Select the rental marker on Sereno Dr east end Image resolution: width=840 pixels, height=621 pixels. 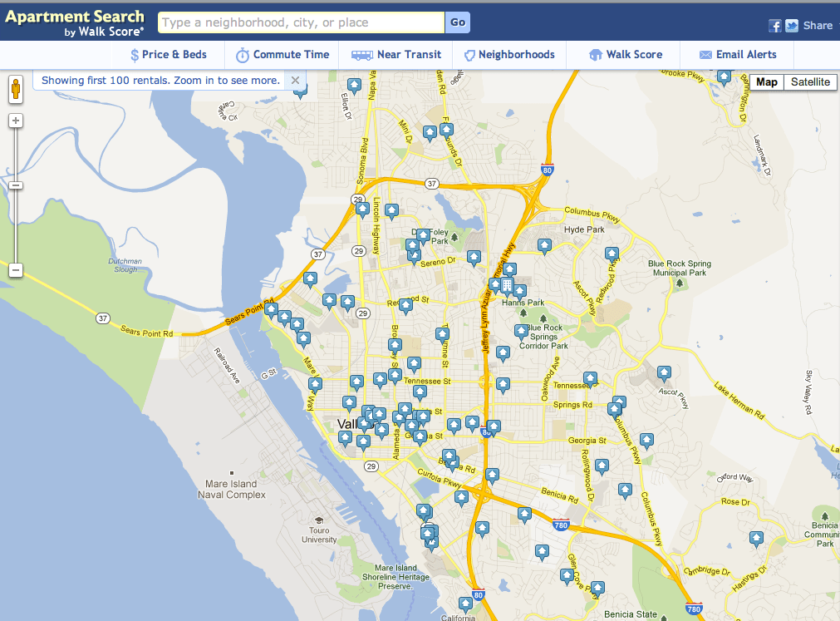click(x=474, y=258)
